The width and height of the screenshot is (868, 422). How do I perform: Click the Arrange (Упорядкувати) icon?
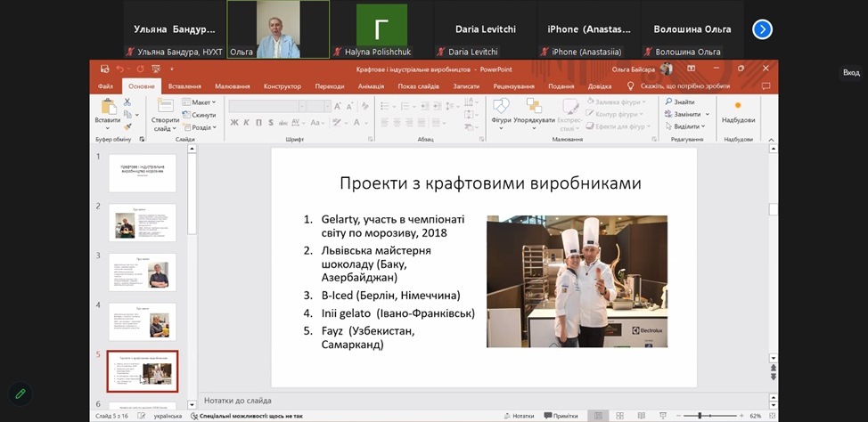[x=535, y=108]
